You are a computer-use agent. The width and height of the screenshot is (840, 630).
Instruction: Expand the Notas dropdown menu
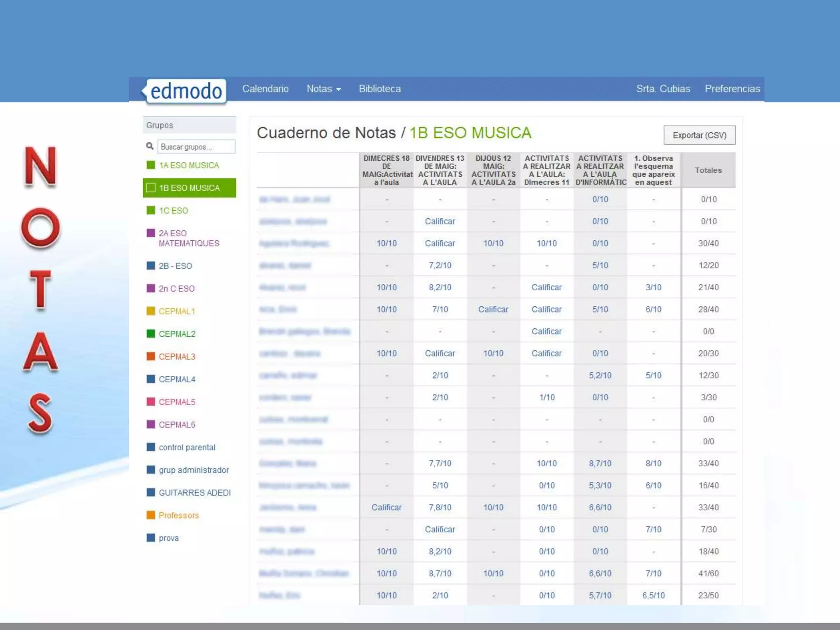[324, 89]
